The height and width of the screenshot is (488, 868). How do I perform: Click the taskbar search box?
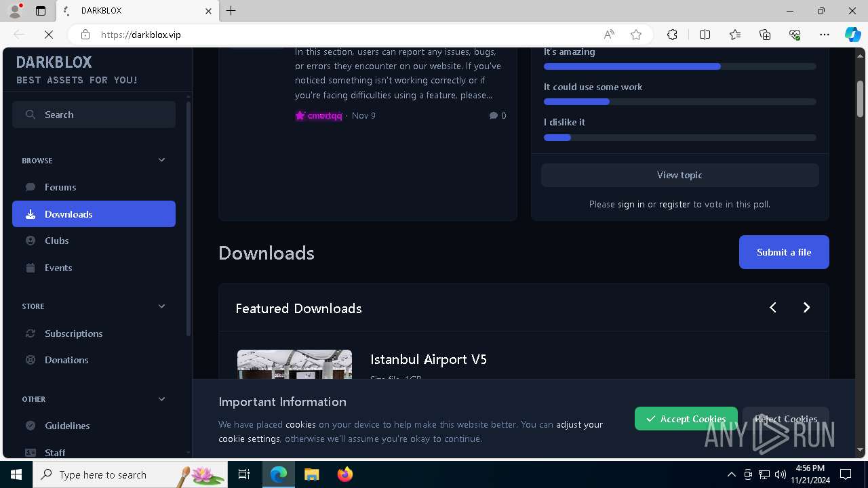point(130,474)
